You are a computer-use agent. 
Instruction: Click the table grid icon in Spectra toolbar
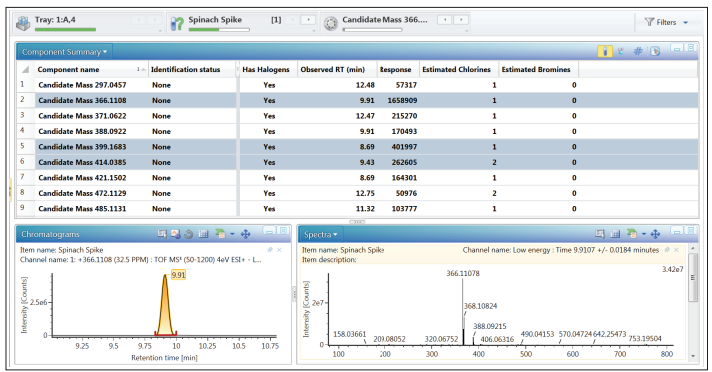[x=615, y=234]
